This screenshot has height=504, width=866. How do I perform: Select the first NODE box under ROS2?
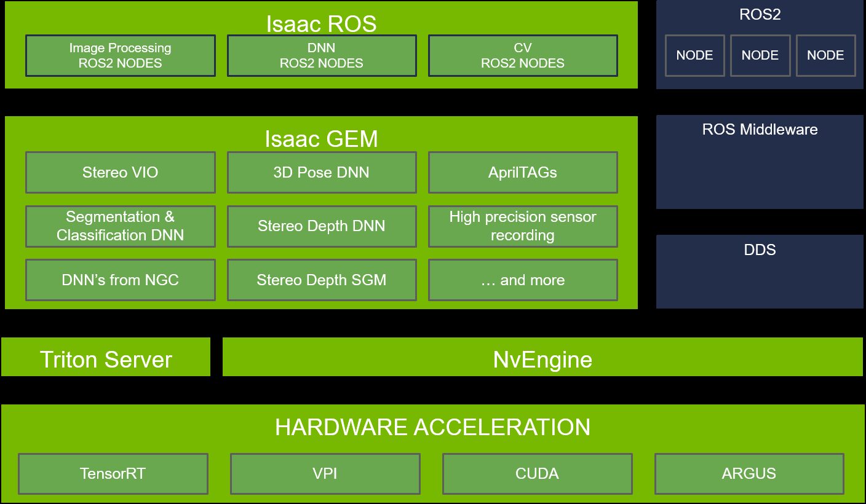coord(694,55)
